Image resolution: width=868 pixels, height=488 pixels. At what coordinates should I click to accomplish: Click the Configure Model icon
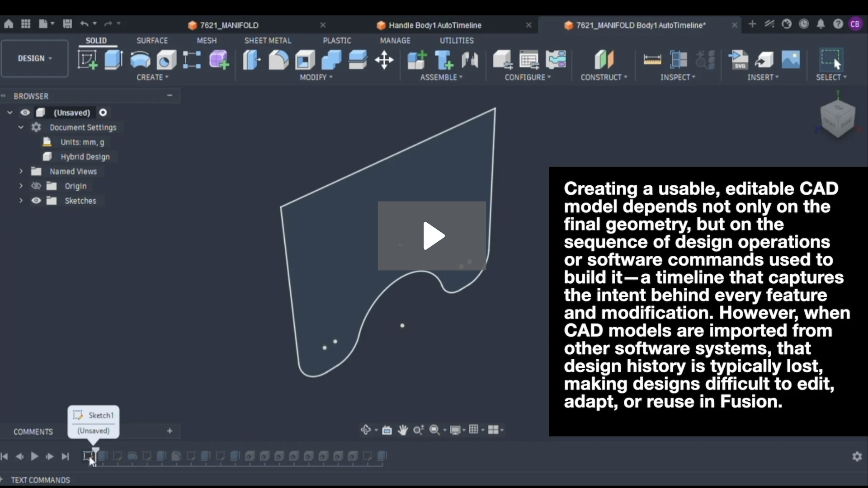(502, 60)
